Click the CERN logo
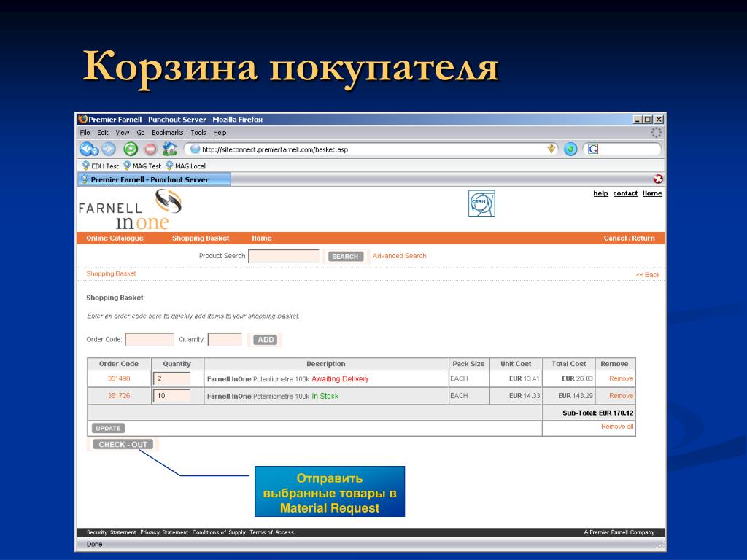Viewport: 747px width, 560px height. pyautogui.click(x=481, y=203)
